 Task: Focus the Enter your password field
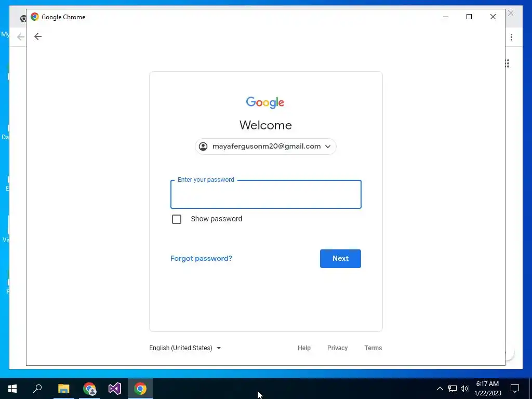tap(265, 194)
